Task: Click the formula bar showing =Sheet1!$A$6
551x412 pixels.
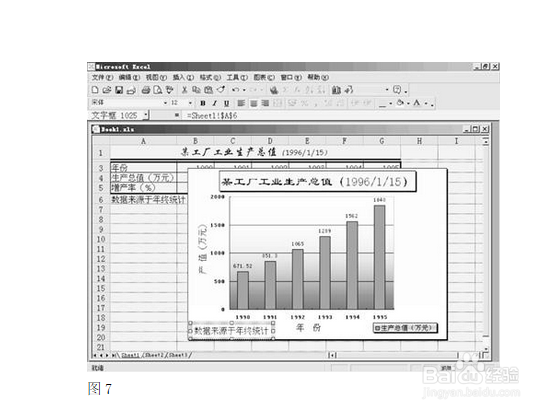Action: 341,115
